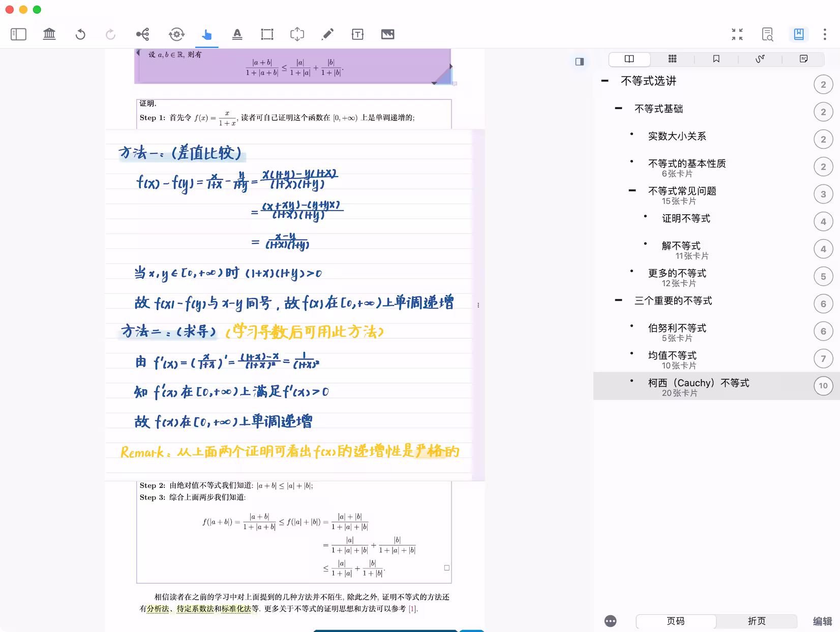840x632 pixels.
Task: Select the pen drawing tool
Action: [327, 34]
